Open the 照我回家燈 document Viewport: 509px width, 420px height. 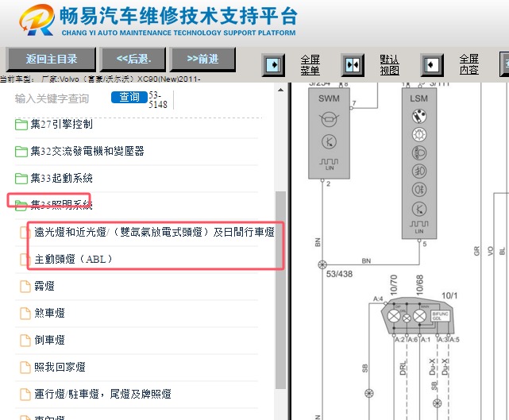click(x=60, y=367)
